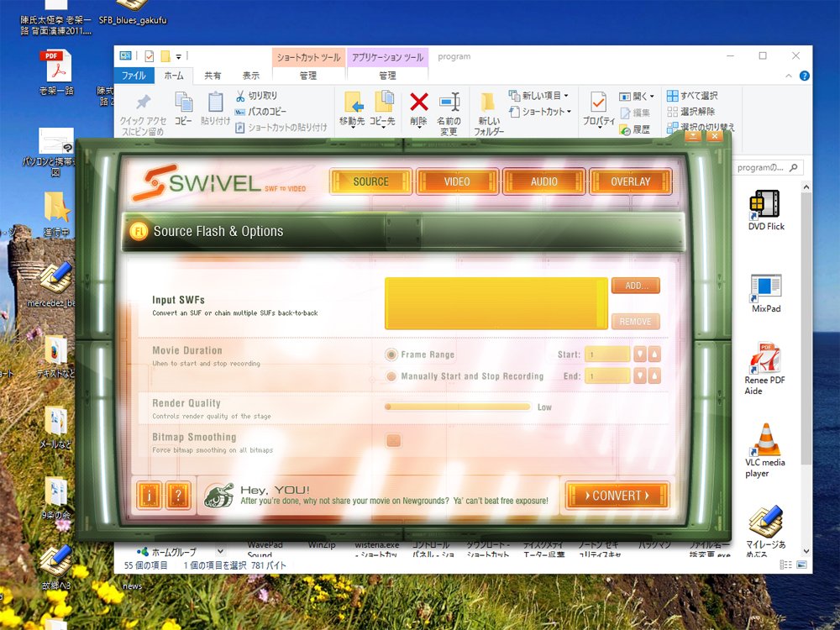Image resolution: width=840 pixels, height=630 pixels.
Task: Open the ファイル menu in Explorer
Action: 134,76
